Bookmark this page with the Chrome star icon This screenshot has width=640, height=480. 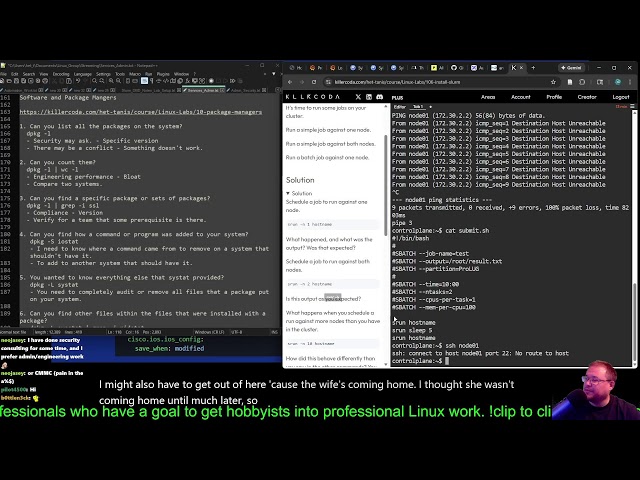pyautogui.click(x=553, y=82)
